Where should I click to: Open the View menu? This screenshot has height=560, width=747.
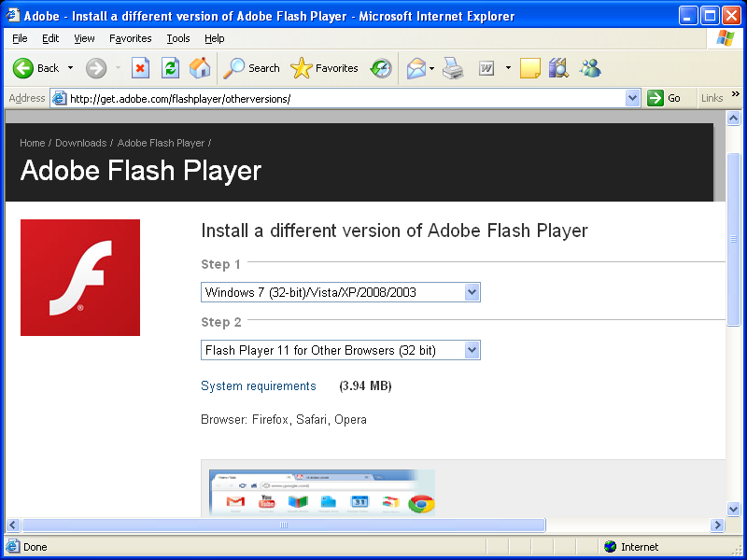tap(84, 38)
